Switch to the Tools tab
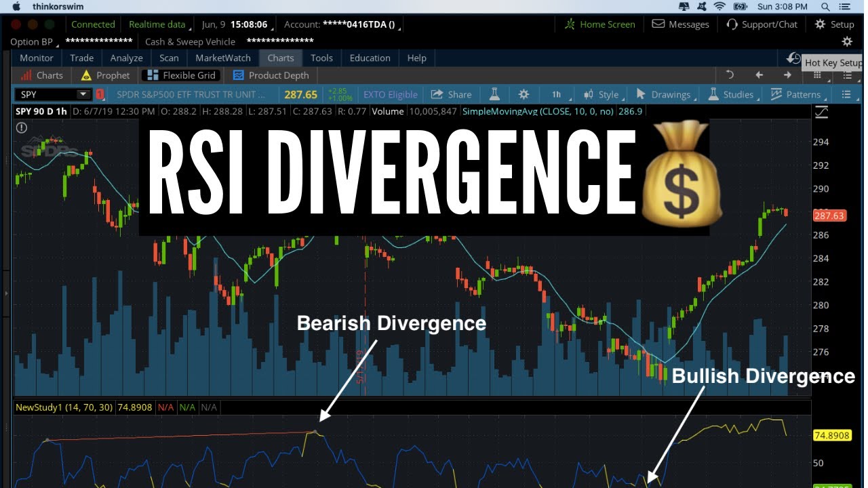The height and width of the screenshot is (488, 868). pos(321,58)
